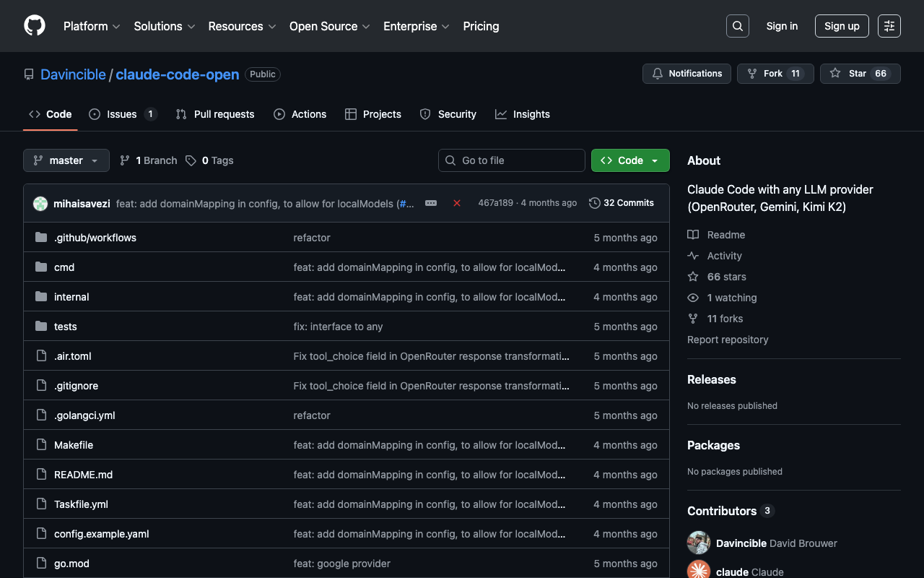Open the master branch dropdown
Image resolution: width=924 pixels, height=578 pixels.
click(66, 160)
